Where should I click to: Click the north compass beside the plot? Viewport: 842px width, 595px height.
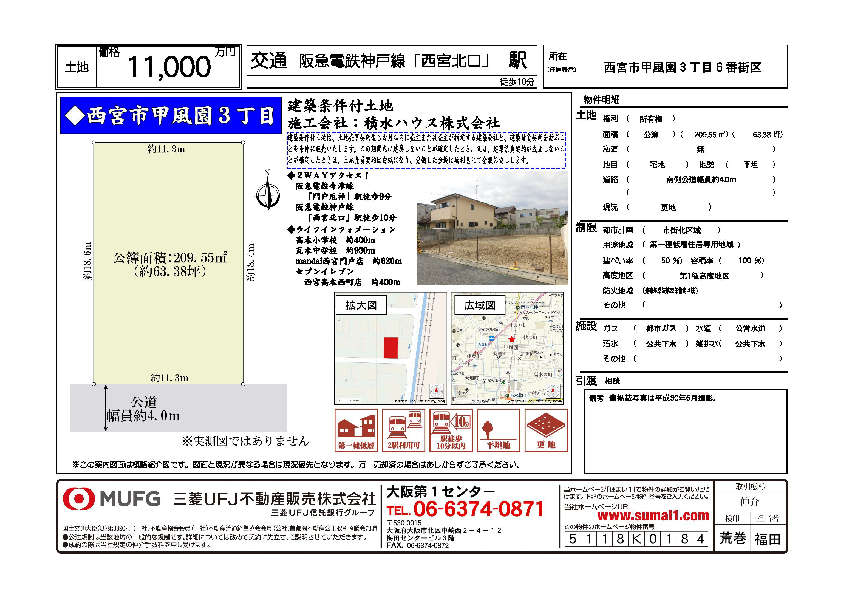265,188
